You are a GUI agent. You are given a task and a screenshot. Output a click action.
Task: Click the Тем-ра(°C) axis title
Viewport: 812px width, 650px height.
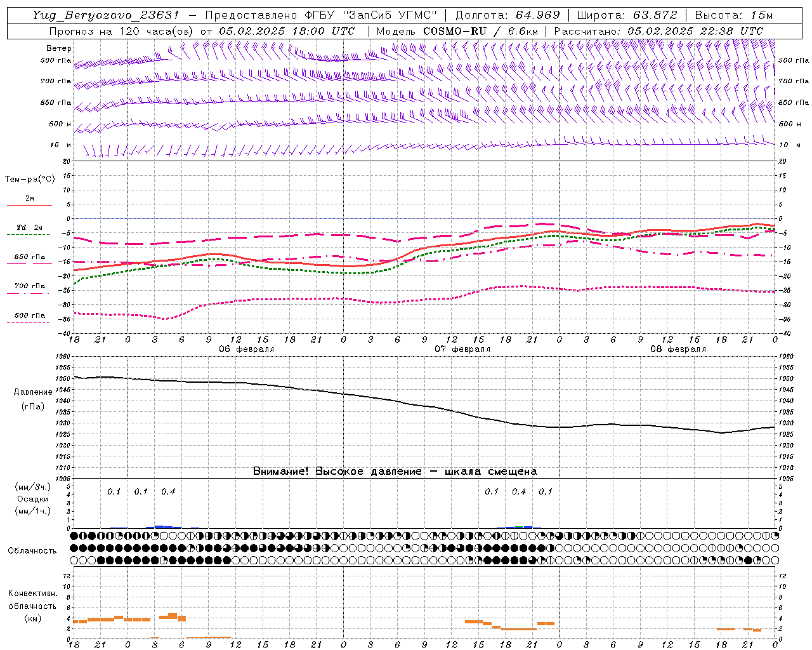tap(30, 180)
